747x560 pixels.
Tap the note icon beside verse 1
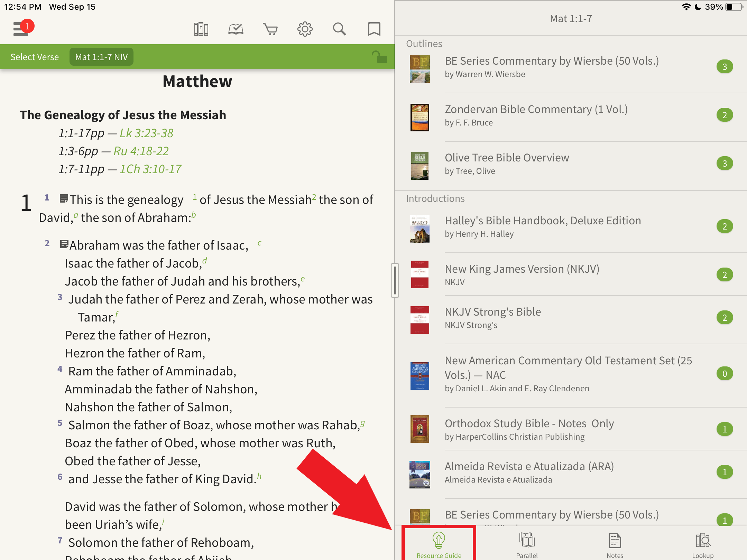[64, 199]
